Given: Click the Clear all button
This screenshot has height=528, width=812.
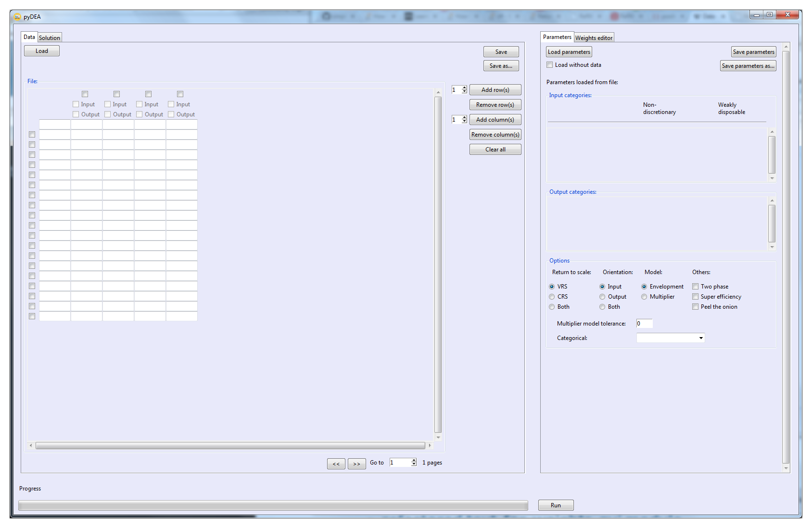Looking at the screenshot, I should coord(495,150).
